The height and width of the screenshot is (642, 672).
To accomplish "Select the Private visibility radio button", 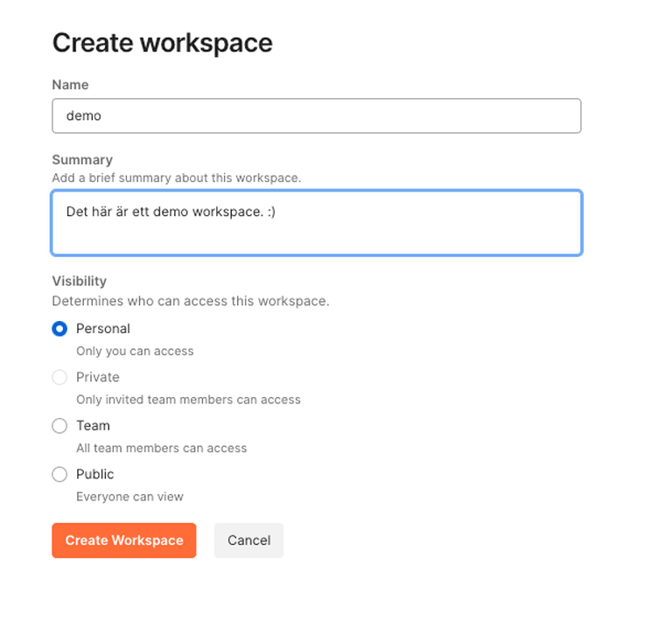I will click(x=59, y=377).
